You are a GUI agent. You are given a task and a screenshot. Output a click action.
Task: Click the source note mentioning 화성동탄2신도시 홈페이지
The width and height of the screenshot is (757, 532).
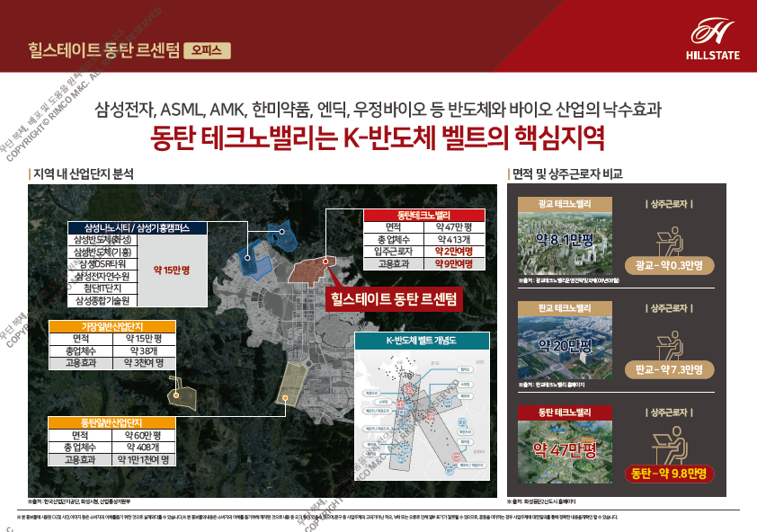(x=541, y=502)
